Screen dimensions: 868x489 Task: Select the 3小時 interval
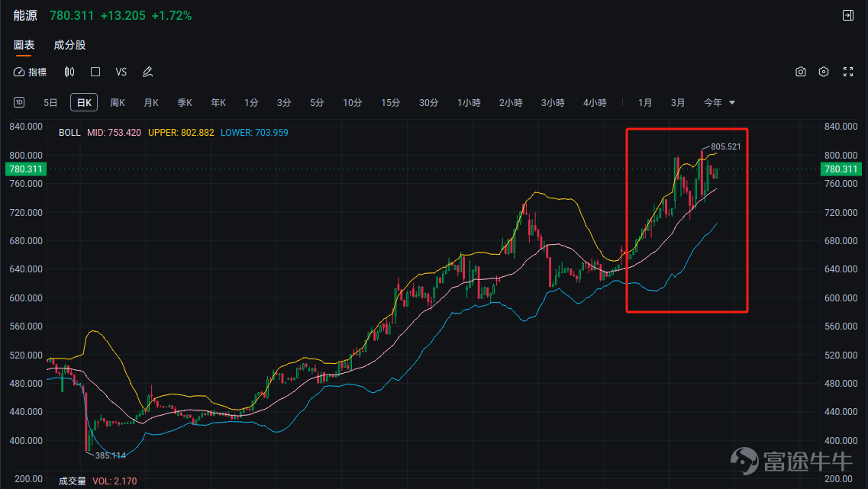553,103
